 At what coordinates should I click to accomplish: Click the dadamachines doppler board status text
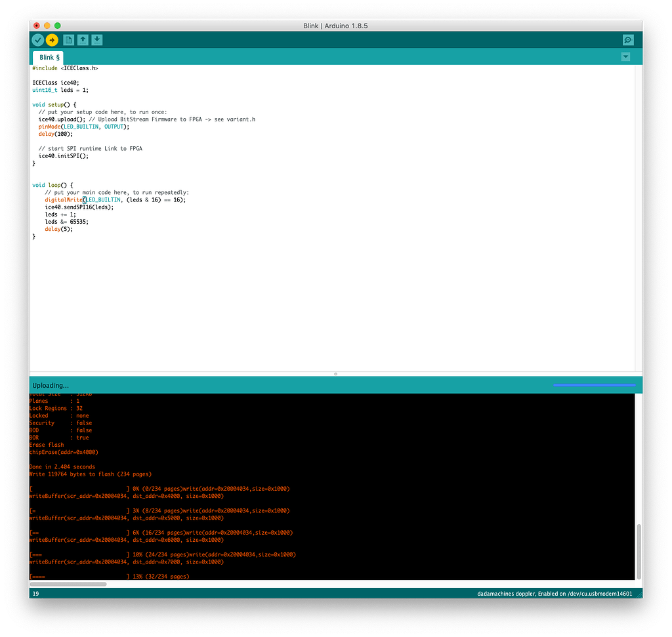coord(555,594)
